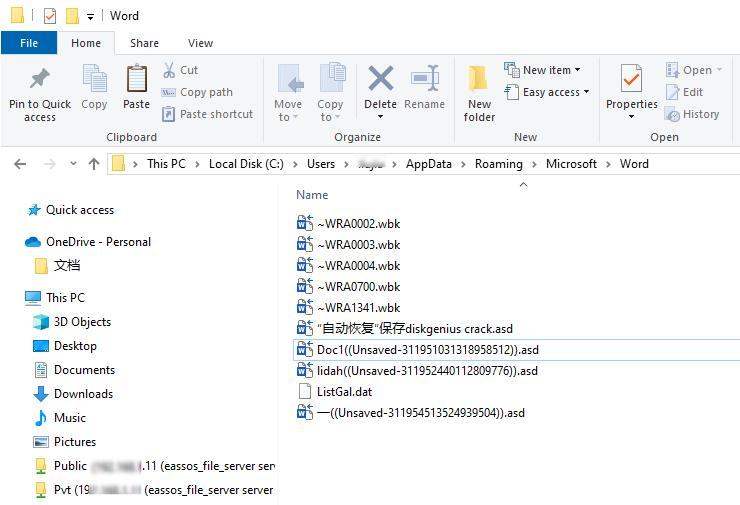Open 3D Objects folder

(72, 322)
